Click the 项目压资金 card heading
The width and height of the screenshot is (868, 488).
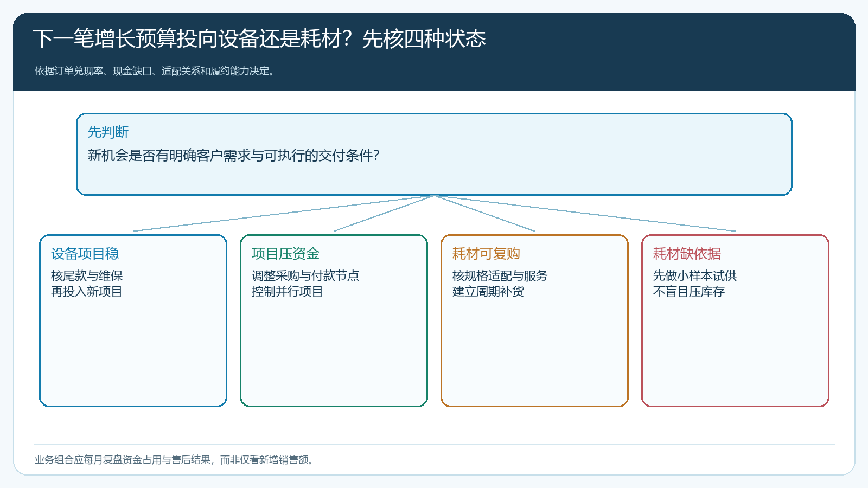point(285,253)
